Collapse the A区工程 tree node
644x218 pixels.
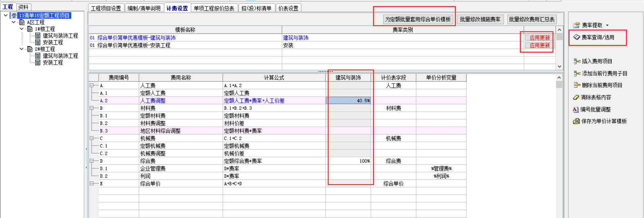click(13, 22)
